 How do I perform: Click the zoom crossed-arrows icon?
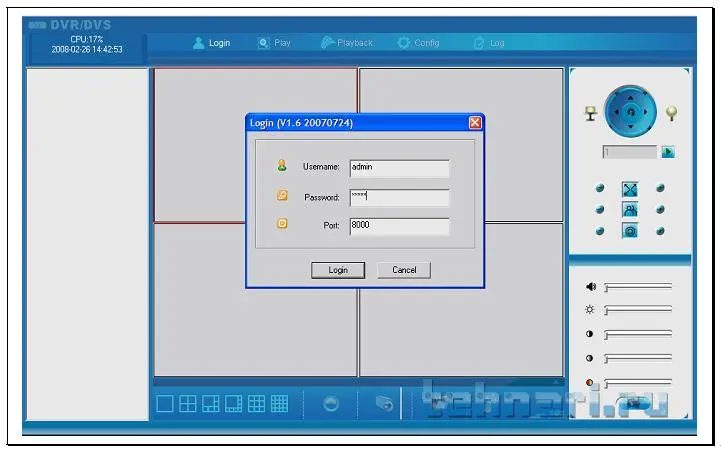(x=630, y=189)
